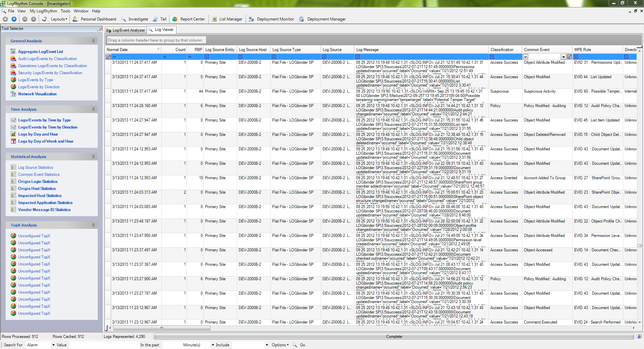This screenshot has height=349, width=644.
Task: Open Common Event Statistics
Action: tap(39, 174)
